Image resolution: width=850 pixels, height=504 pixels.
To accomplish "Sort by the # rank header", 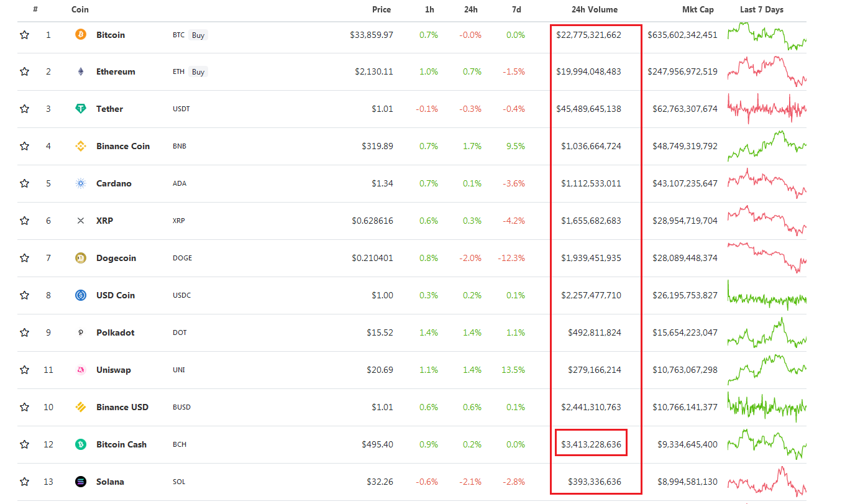I will [x=36, y=9].
